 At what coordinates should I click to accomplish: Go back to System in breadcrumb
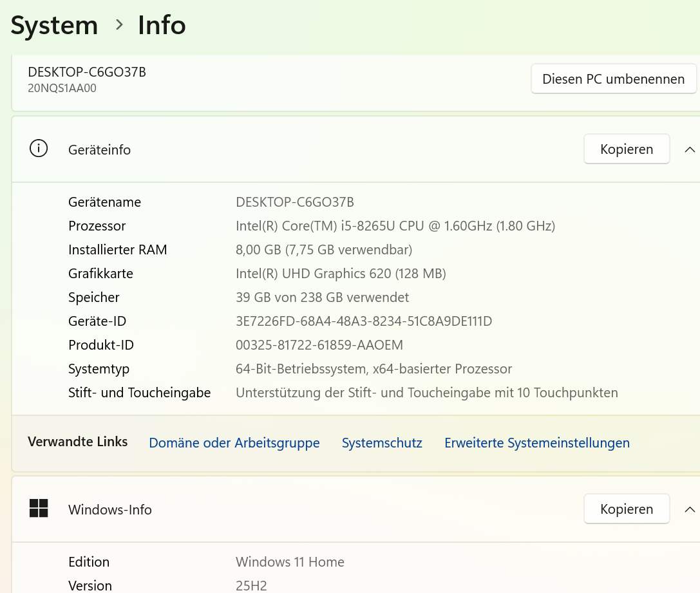[x=54, y=25]
